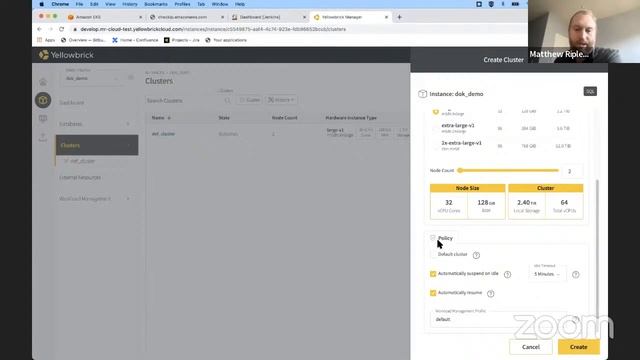This screenshot has height=360, width=640.
Task: Click Cluster button in Clusters toolbar
Action: coord(249,100)
